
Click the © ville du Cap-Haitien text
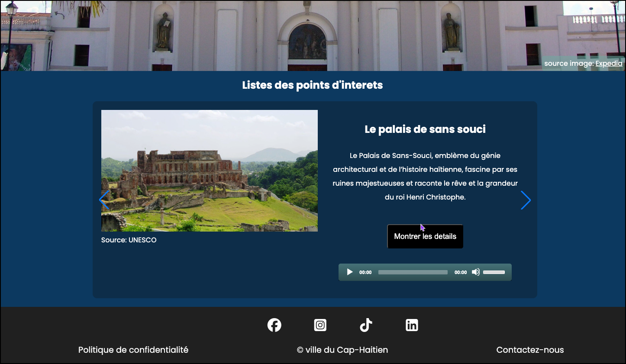pyautogui.click(x=342, y=350)
